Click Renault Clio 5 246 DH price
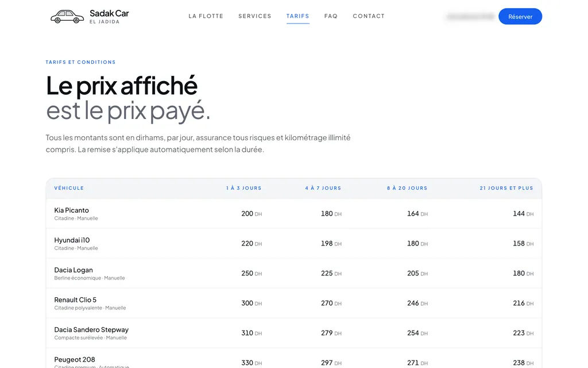This screenshot has width=588, height=368. click(417, 303)
